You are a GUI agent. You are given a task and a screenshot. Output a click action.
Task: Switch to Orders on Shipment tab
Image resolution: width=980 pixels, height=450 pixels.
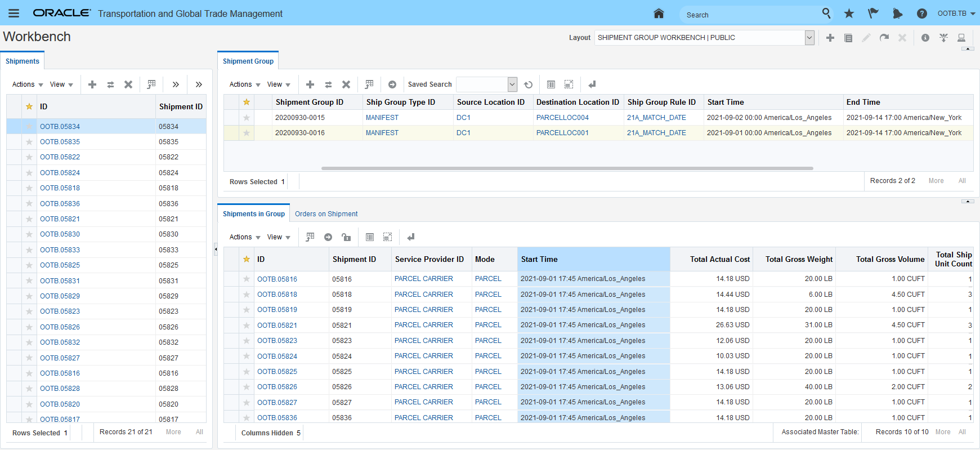(326, 214)
